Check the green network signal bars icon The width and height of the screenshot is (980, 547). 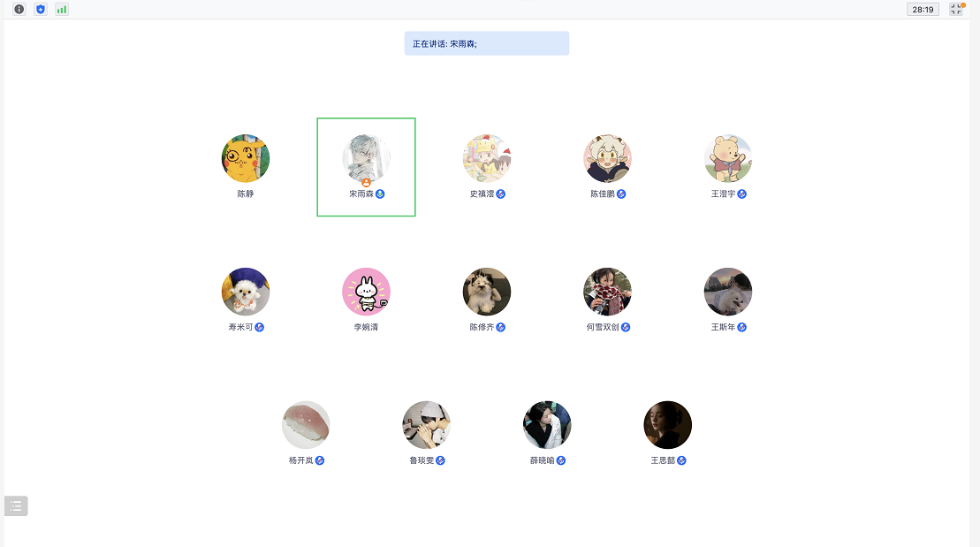point(61,10)
